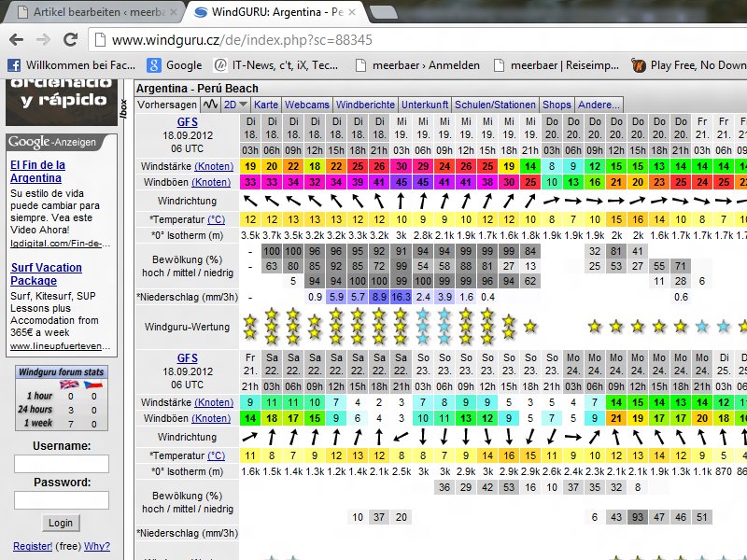Screen dimensions: 747x560
Task: Open the Webcams tab
Action: coord(307,105)
